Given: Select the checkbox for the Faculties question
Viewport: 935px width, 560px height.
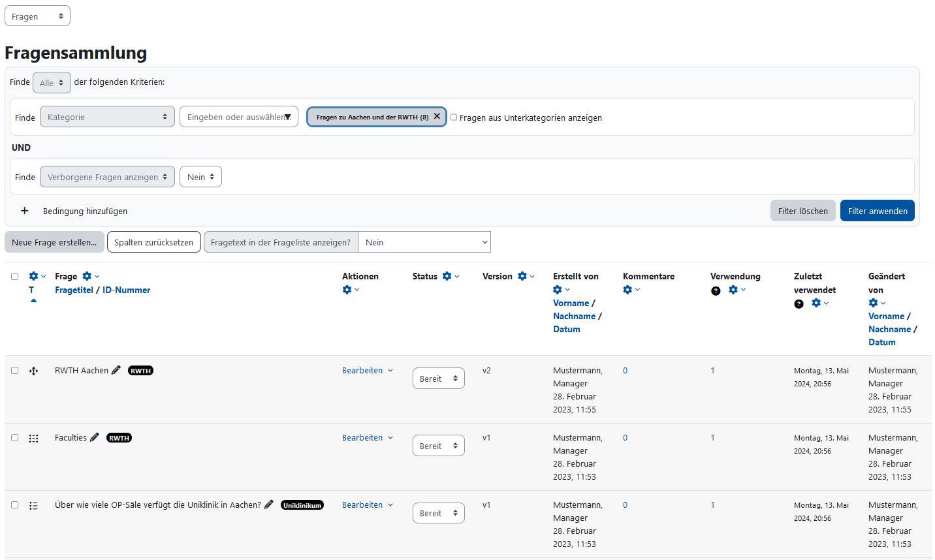Looking at the screenshot, I should (14, 438).
